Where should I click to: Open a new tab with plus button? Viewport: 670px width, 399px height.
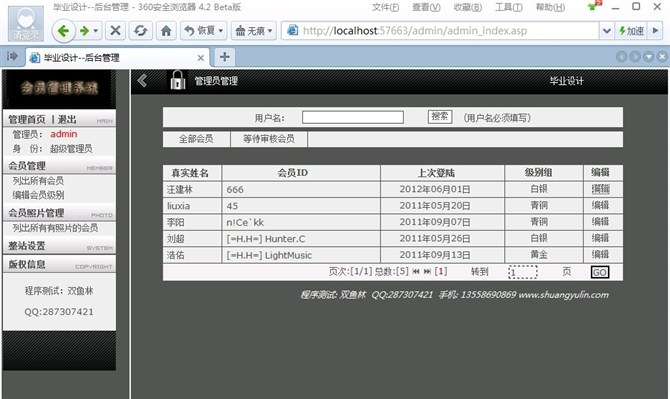(x=224, y=57)
